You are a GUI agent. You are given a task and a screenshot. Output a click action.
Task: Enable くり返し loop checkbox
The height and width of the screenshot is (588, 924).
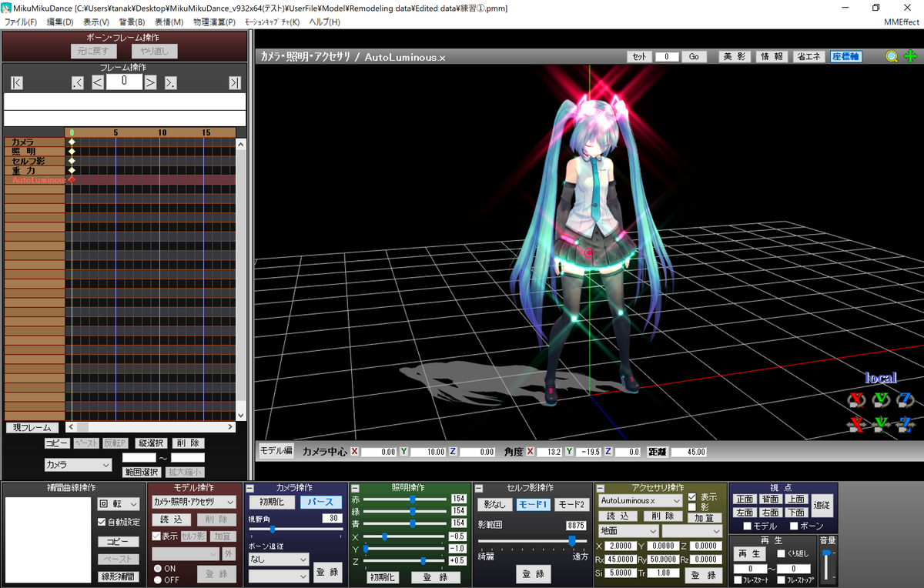(781, 553)
